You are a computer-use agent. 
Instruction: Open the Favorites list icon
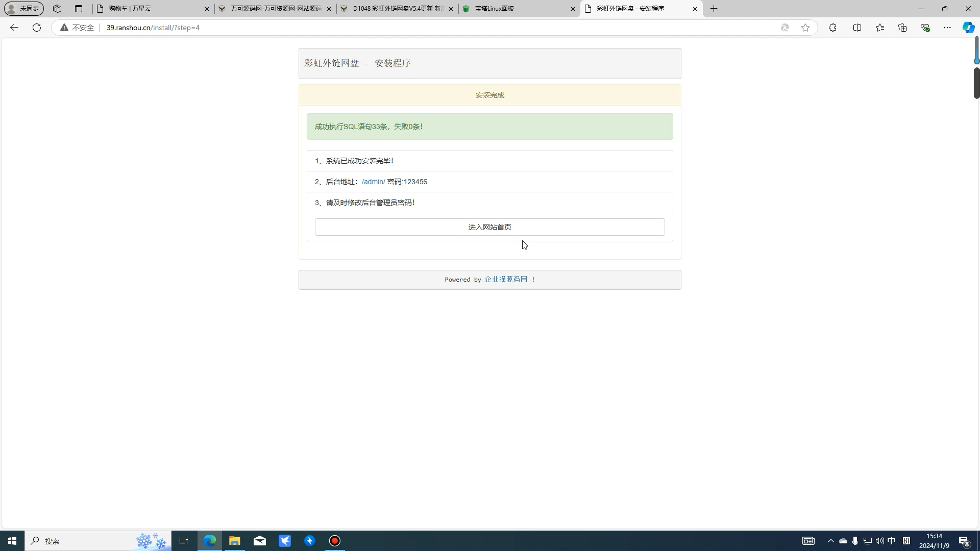tap(880, 28)
